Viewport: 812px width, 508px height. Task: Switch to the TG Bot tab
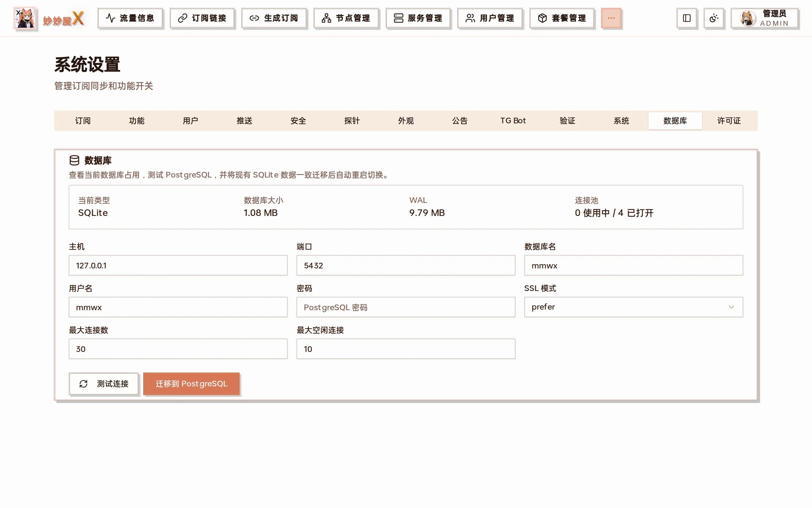pyautogui.click(x=513, y=121)
